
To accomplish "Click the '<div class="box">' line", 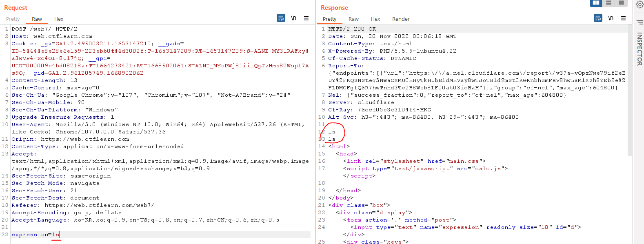I will pyautogui.click(x=359, y=205).
